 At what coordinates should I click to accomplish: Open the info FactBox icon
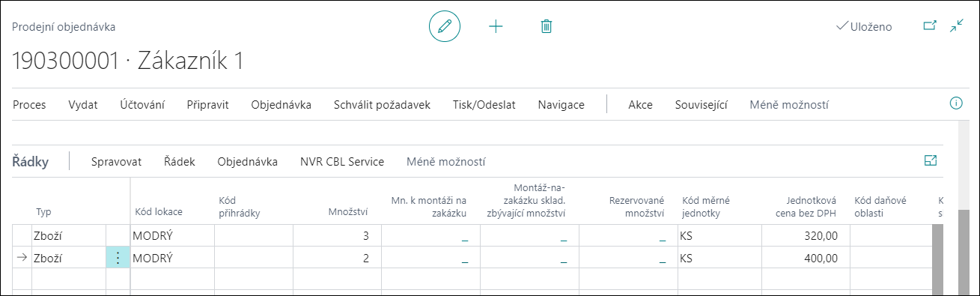point(956,103)
